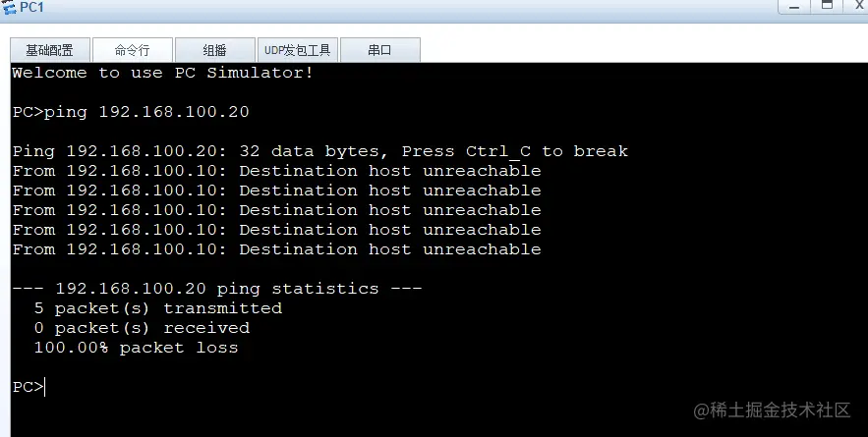The height and width of the screenshot is (437, 868).
Task: Open the UDP发包工具 tab
Action: (x=297, y=50)
